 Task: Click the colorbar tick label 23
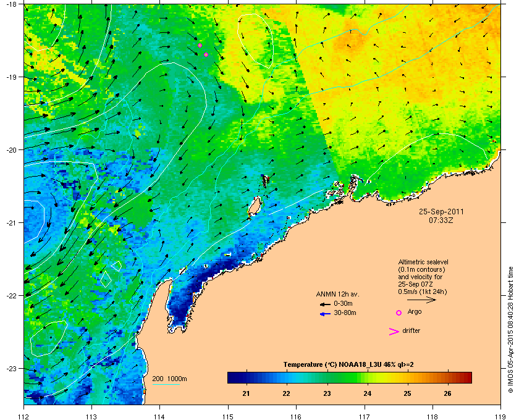(327, 393)
